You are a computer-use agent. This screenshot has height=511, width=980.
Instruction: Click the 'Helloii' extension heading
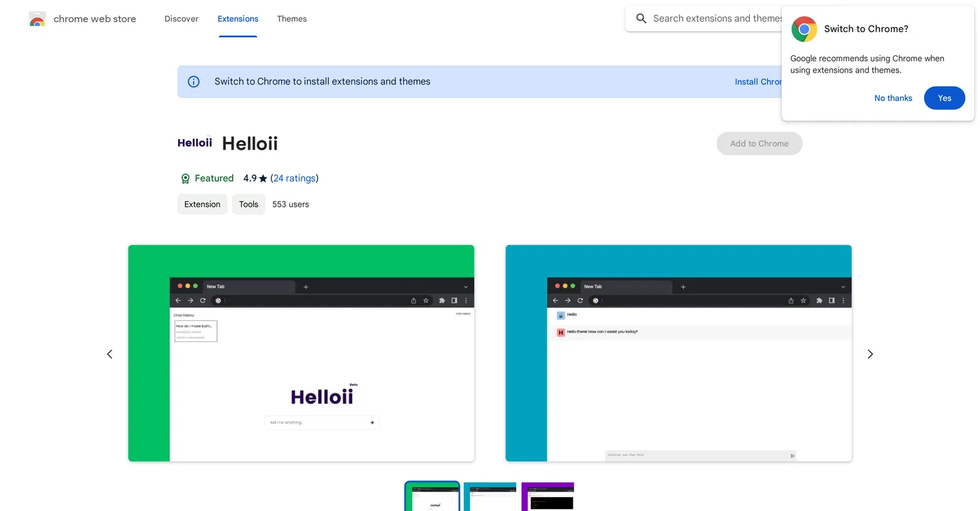[249, 143]
